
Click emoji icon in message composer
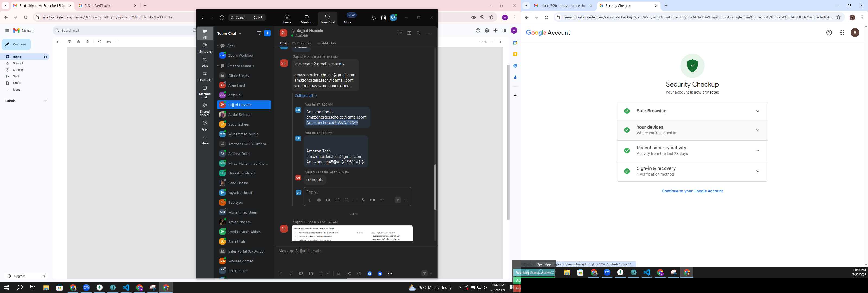(x=291, y=274)
